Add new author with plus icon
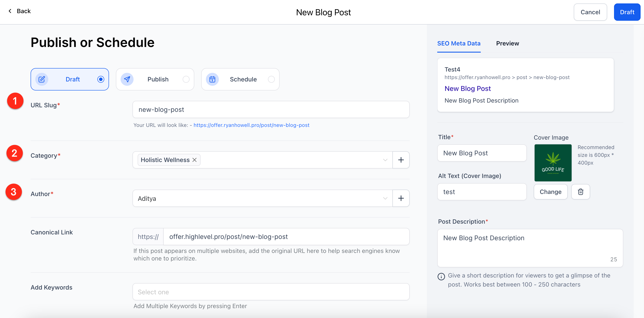The image size is (644, 318). click(x=401, y=198)
